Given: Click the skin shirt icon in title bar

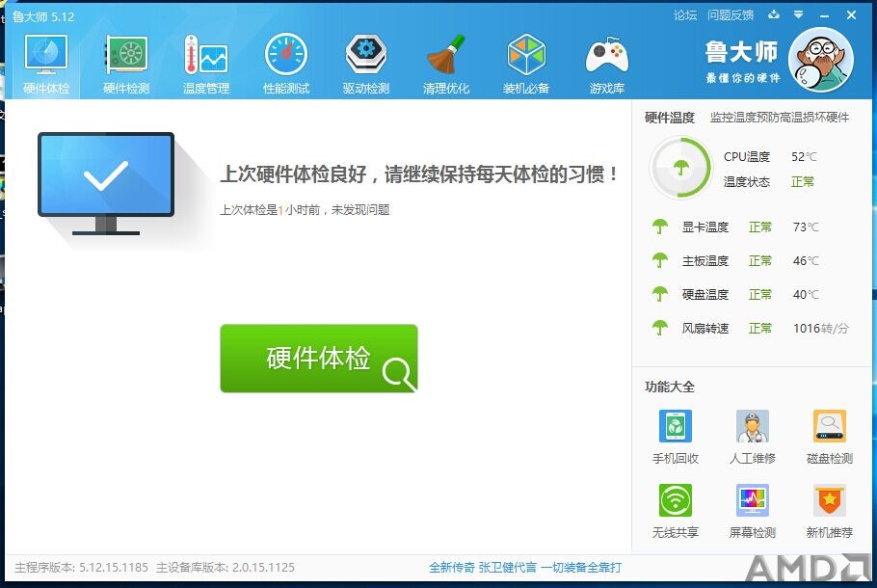Looking at the screenshot, I should 774,14.
